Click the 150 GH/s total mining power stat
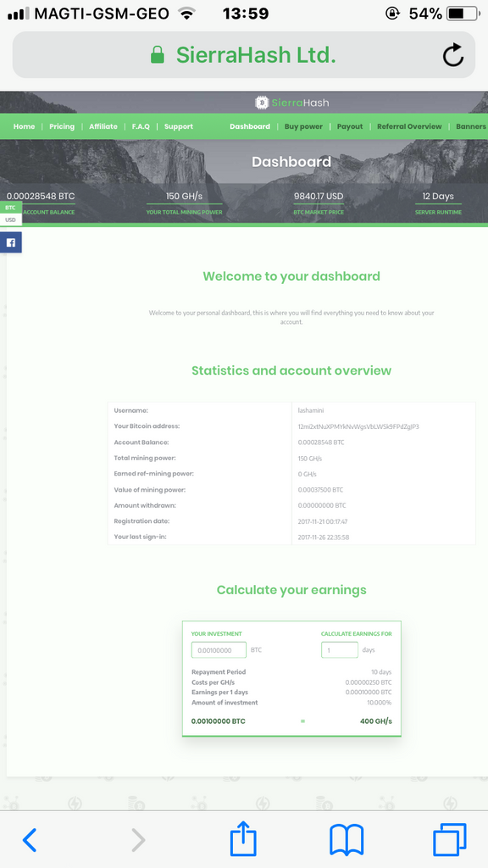 click(184, 196)
